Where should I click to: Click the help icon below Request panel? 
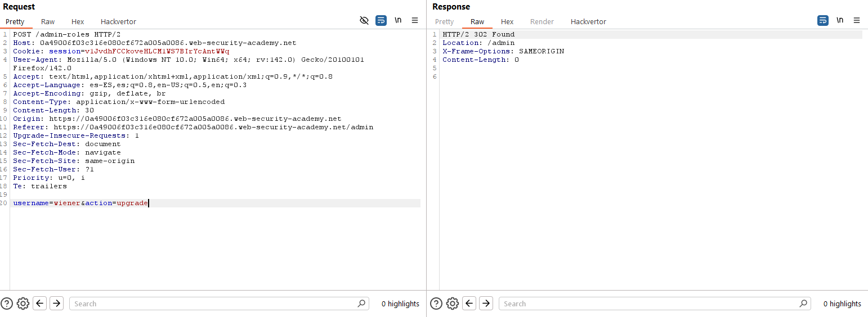click(7, 304)
